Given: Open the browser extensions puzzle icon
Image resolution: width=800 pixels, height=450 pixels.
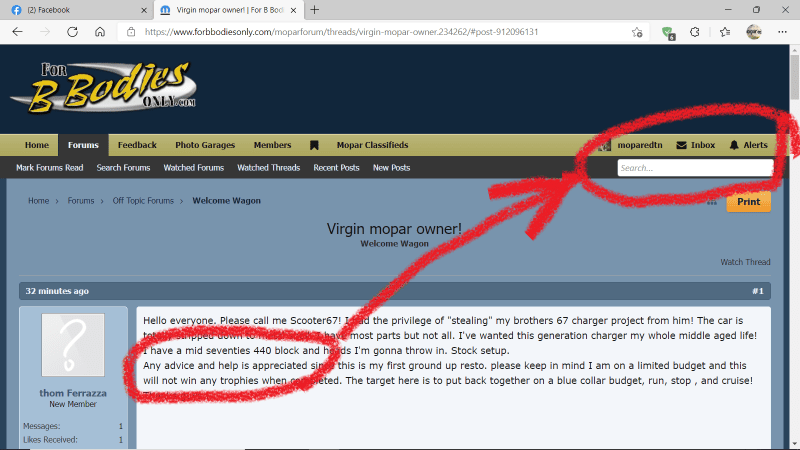Looking at the screenshot, I should (x=694, y=32).
